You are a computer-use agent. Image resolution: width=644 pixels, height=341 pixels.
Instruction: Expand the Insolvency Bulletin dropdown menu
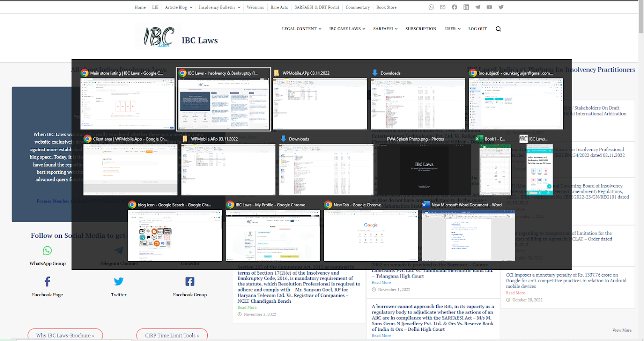220,7
